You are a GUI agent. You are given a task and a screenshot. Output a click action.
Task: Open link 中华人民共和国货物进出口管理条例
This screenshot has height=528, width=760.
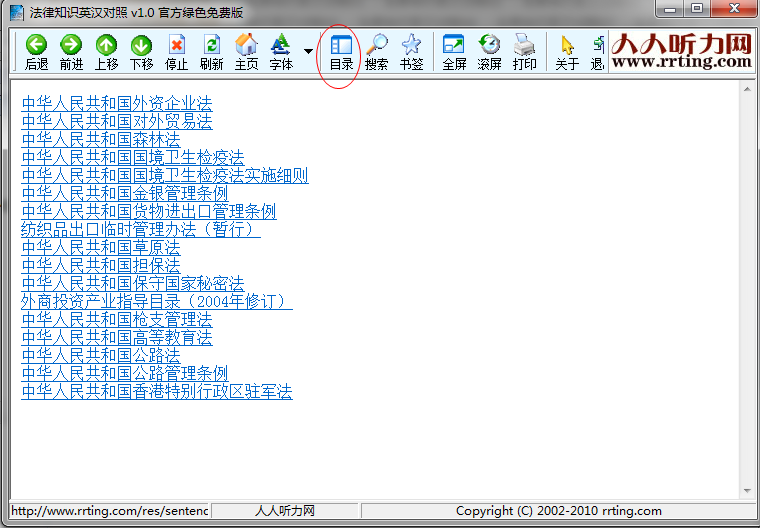(149, 211)
